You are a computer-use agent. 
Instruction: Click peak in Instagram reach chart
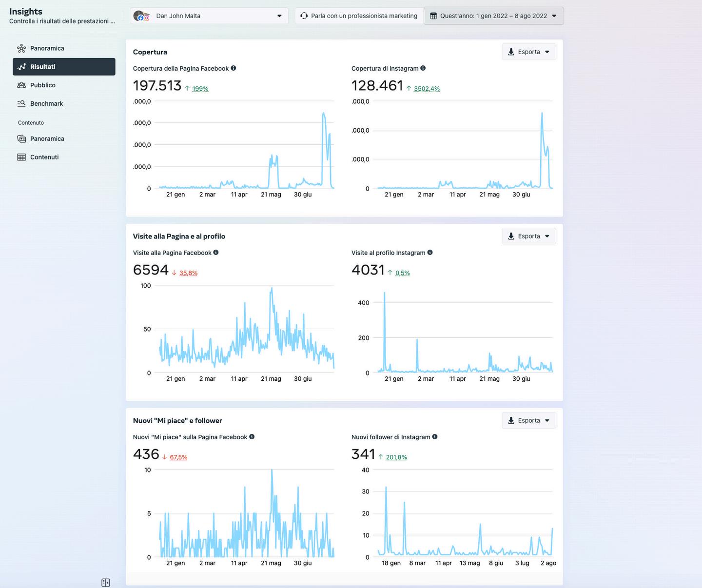(542, 114)
